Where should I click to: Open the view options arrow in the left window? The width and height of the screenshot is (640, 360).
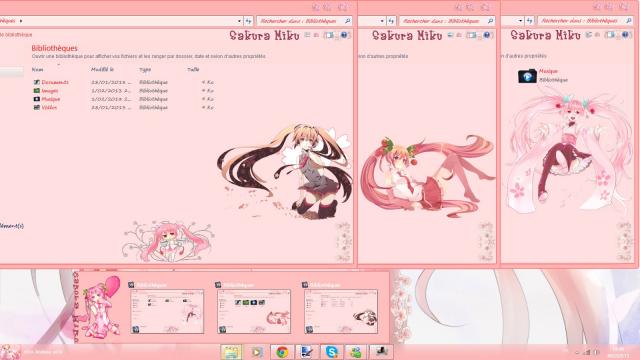pos(316,36)
